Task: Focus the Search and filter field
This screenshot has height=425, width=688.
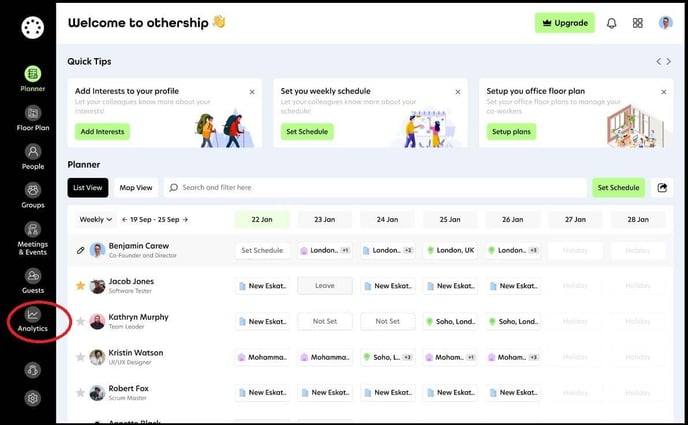Action: click(375, 188)
